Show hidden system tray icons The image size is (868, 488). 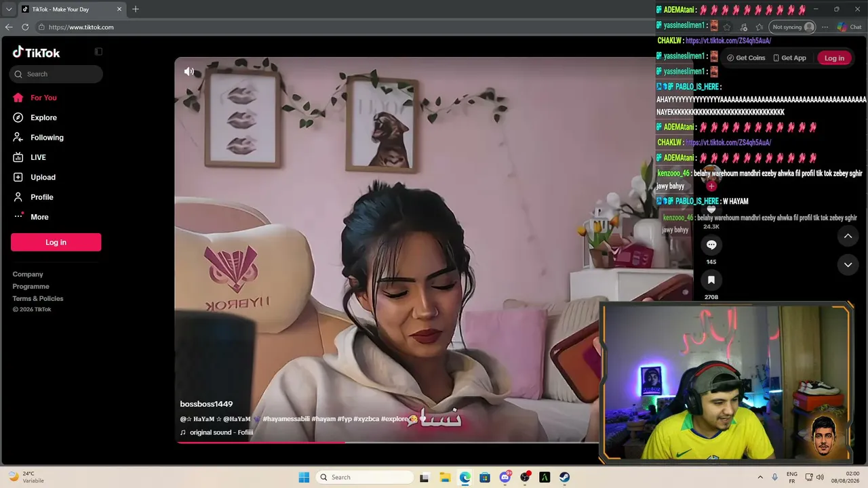pyautogui.click(x=760, y=477)
